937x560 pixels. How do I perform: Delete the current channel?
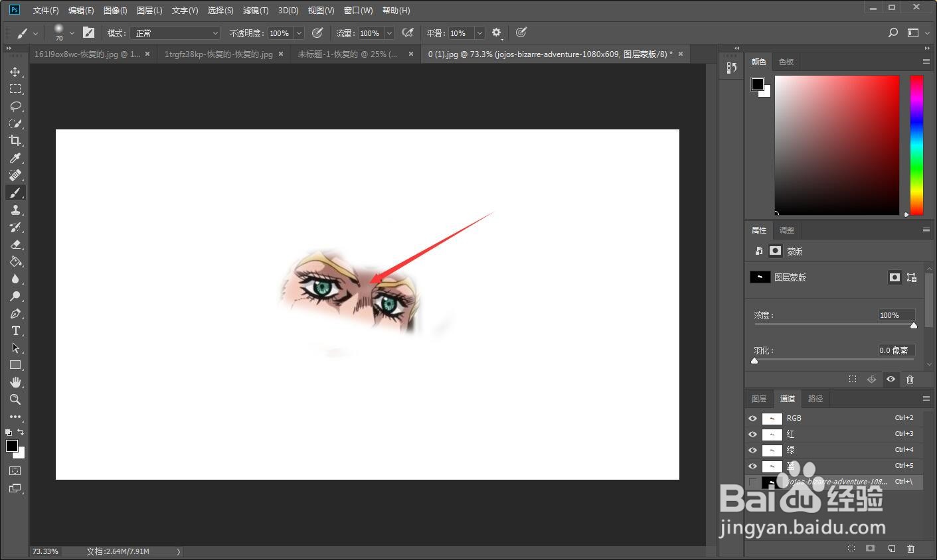pos(910,549)
